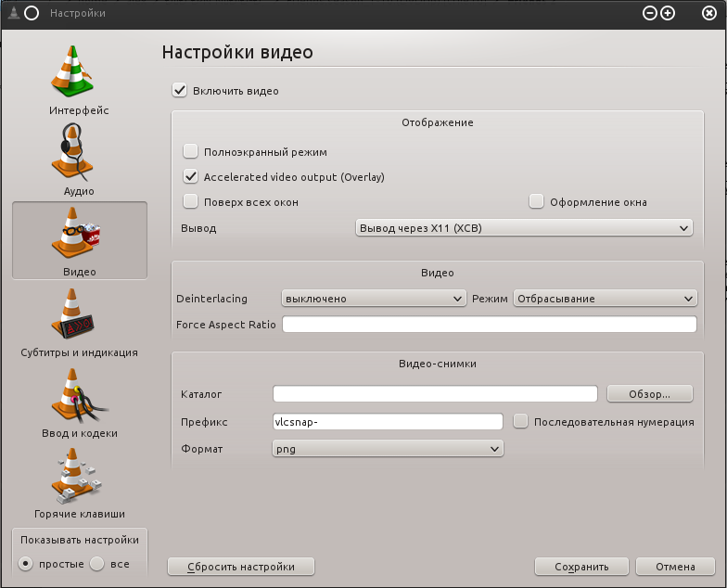Click the Обзор... browse button
The height and width of the screenshot is (588, 727).
650,394
